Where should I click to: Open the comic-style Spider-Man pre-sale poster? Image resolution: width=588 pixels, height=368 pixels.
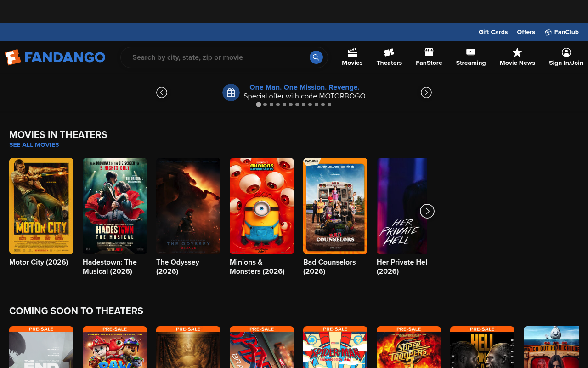pos(335,347)
